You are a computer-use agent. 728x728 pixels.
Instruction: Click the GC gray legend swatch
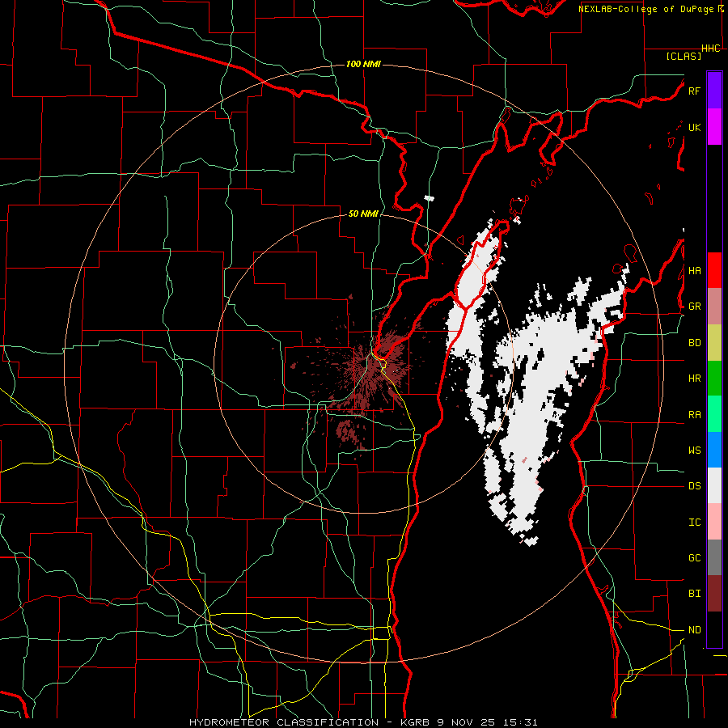[714, 557]
